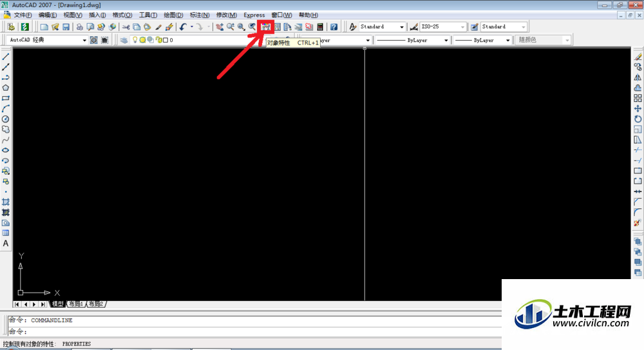Open the Workspace settings gear icon
644x350 pixels.
pyautogui.click(x=93, y=40)
